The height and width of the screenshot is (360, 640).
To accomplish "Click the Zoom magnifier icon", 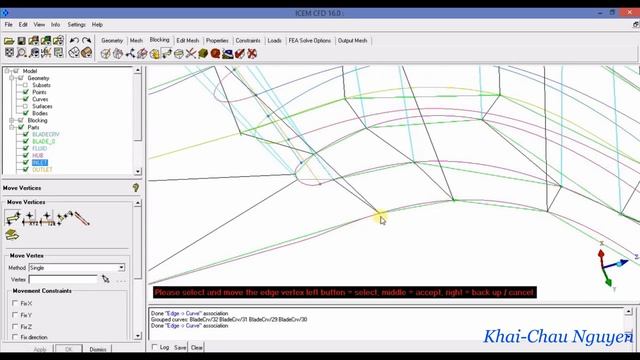I will (x=21, y=53).
